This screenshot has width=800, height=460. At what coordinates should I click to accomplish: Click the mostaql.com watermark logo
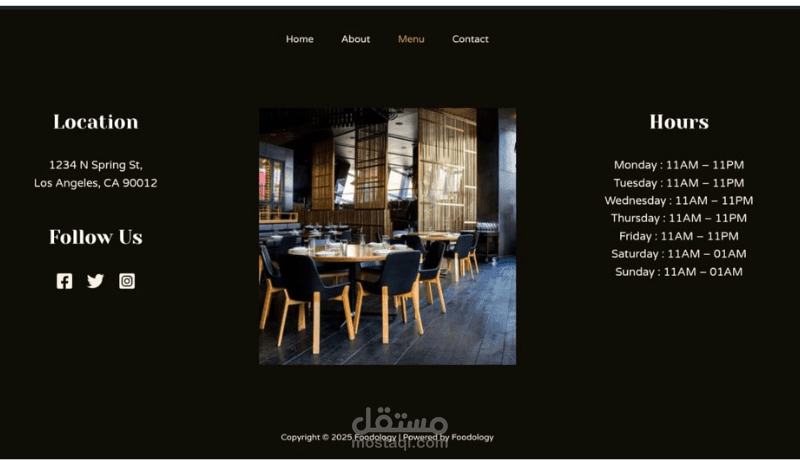tap(400, 427)
